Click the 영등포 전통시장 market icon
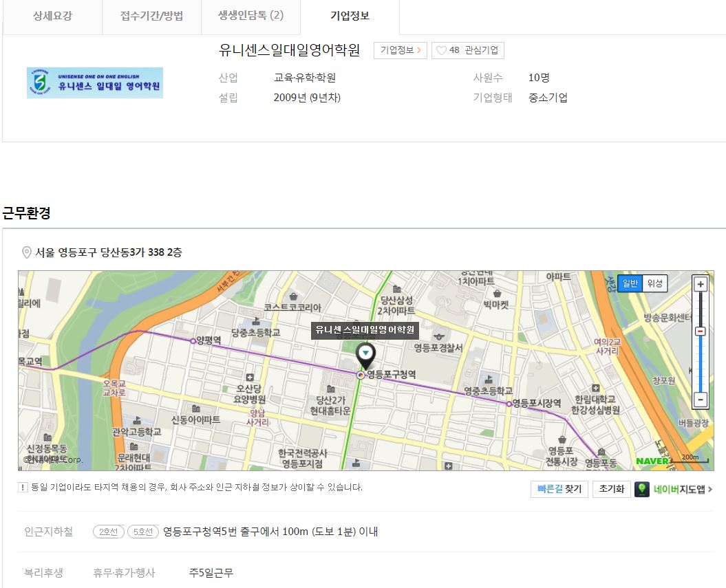The width and height of the screenshot is (726, 588). click(x=562, y=439)
